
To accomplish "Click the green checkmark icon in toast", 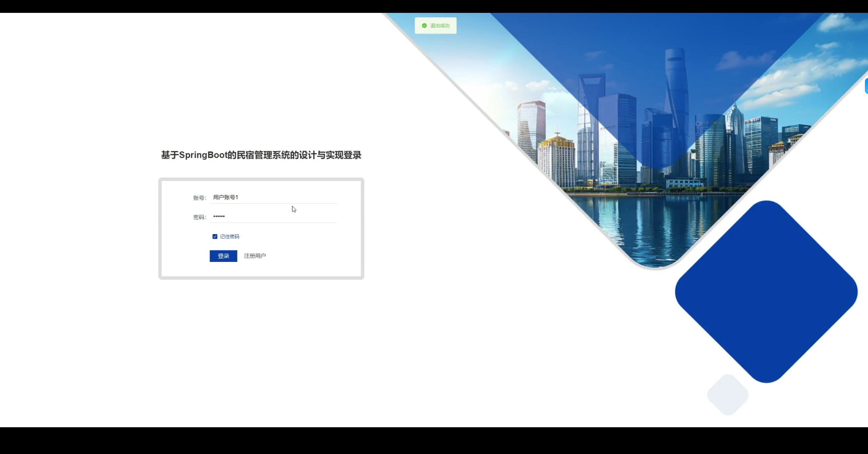I will tap(424, 26).
